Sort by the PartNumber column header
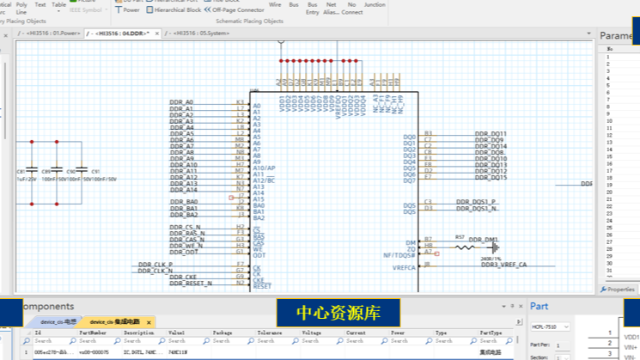The height and width of the screenshot is (360, 640). (x=99, y=333)
